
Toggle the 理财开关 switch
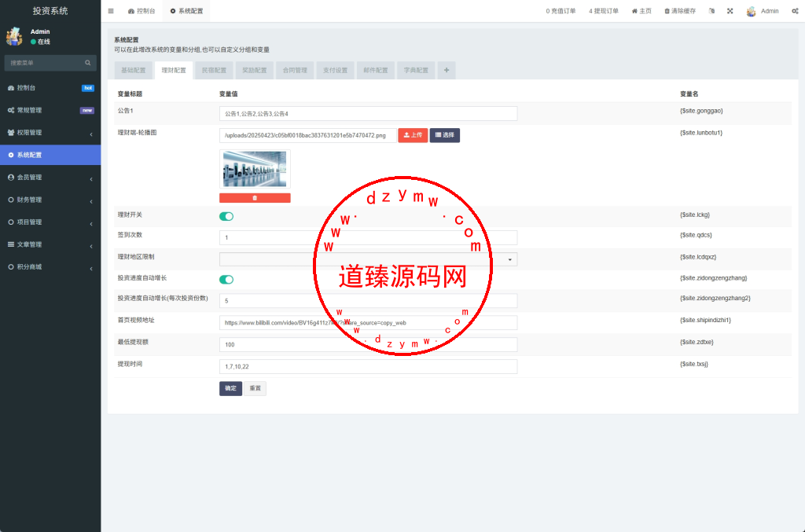(226, 217)
